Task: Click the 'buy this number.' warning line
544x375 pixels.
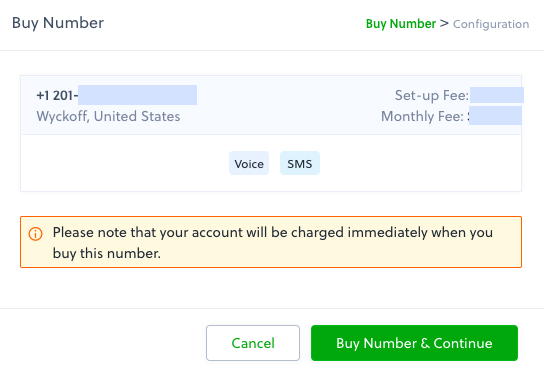Action: click(107, 253)
